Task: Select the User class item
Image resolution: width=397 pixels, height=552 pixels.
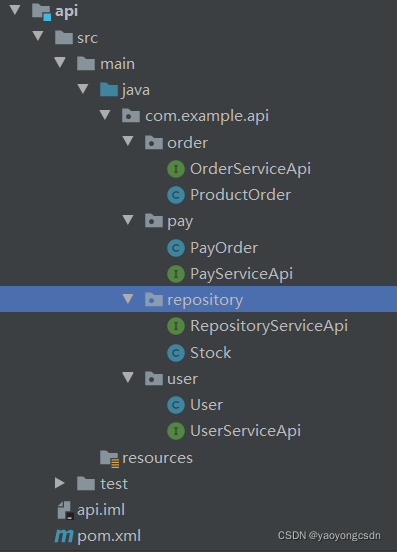Action: [x=195, y=405]
